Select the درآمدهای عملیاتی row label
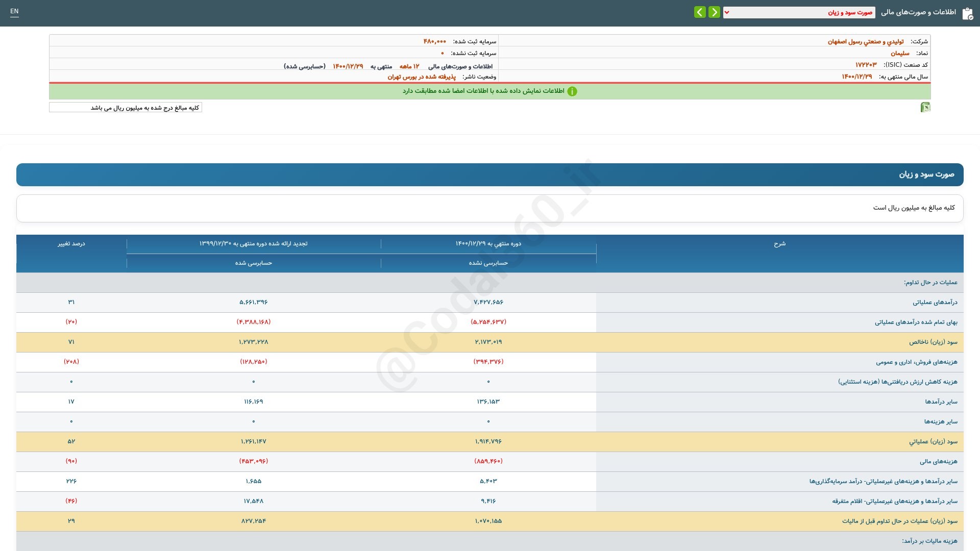980x551 pixels. [935, 303]
